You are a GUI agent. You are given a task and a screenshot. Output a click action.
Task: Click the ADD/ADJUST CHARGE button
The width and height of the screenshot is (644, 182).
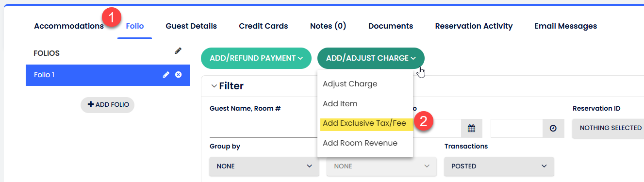[x=371, y=58]
